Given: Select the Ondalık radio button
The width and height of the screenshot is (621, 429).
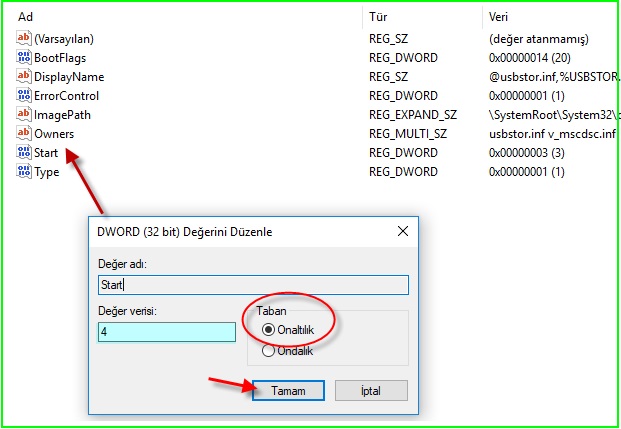Looking at the screenshot, I should click(268, 351).
